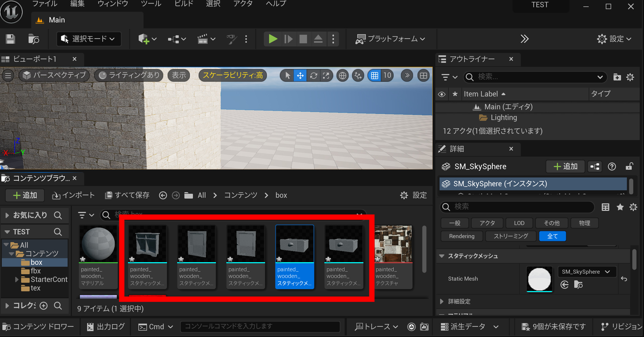Click the Browse to asset icon
This screenshot has width=644, height=337.
coord(578,285)
